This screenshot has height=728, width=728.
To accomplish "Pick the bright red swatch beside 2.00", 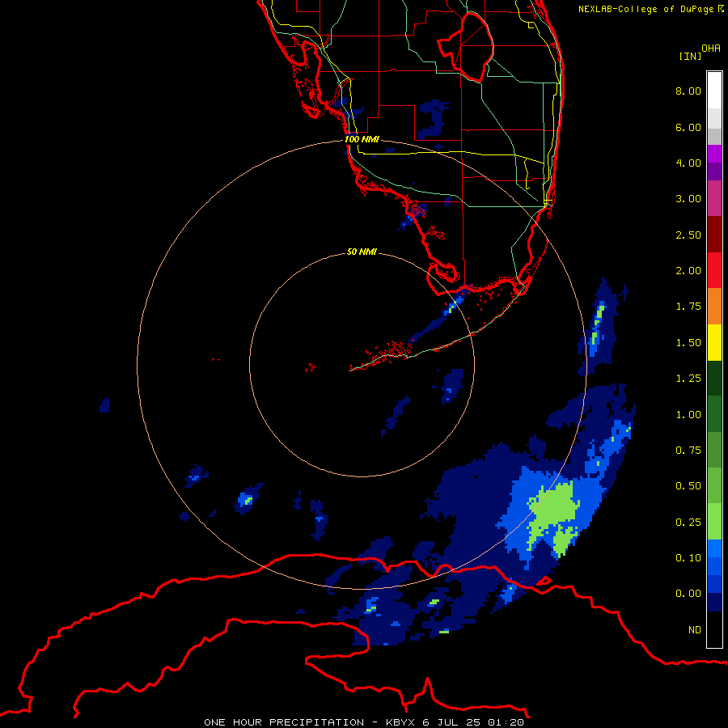I will 714,271.
